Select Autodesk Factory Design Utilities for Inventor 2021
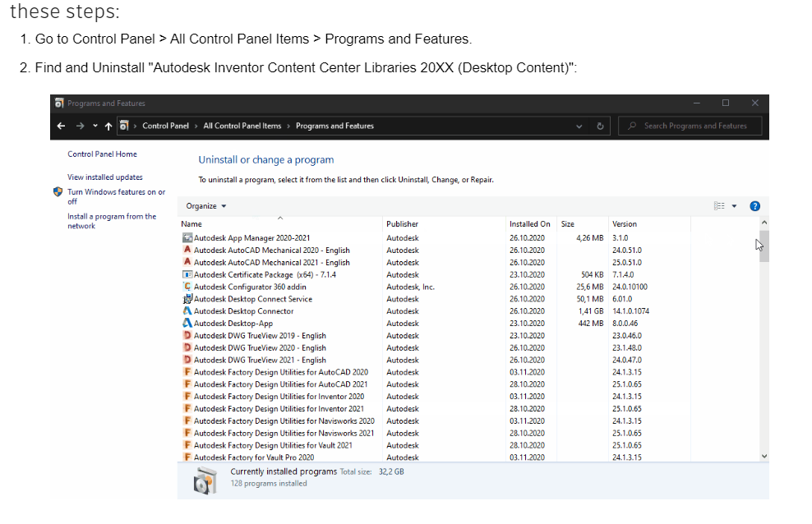812x524 pixels. [279, 409]
